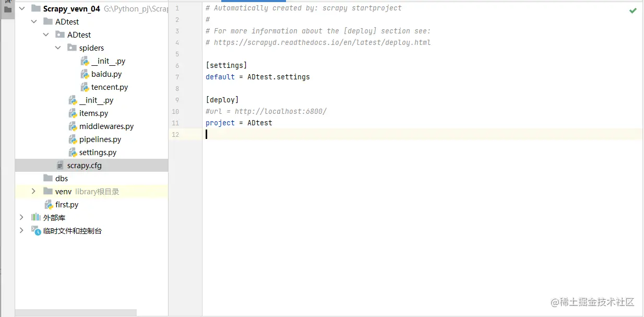Select pipelines.py in the project tree
Screen dimensions: 644x317
(100, 139)
